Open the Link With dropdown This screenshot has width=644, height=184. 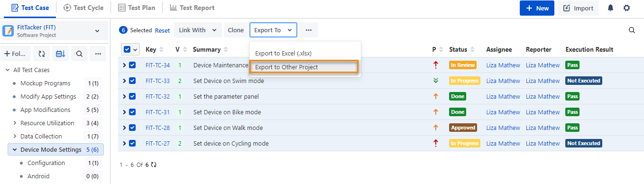(198, 30)
